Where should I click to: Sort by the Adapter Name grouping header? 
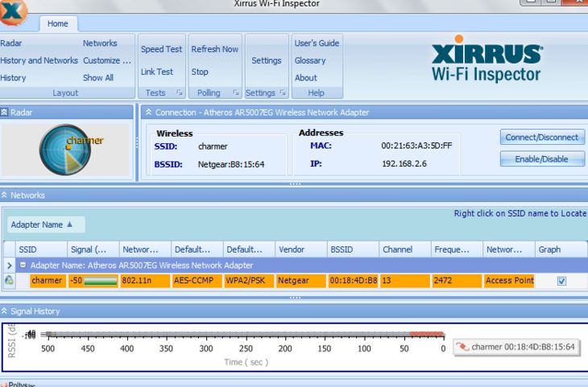[46, 225]
